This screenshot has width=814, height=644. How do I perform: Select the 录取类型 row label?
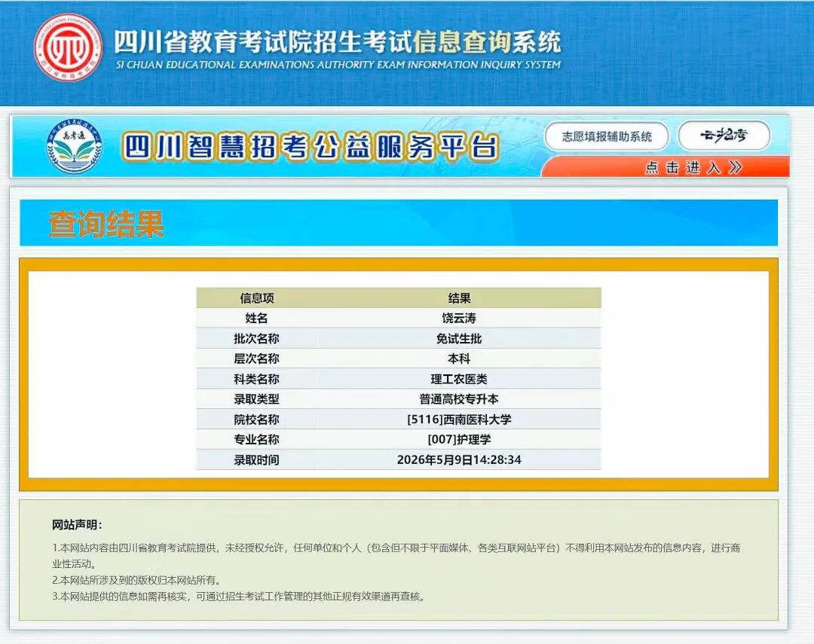tap(256, 399)
